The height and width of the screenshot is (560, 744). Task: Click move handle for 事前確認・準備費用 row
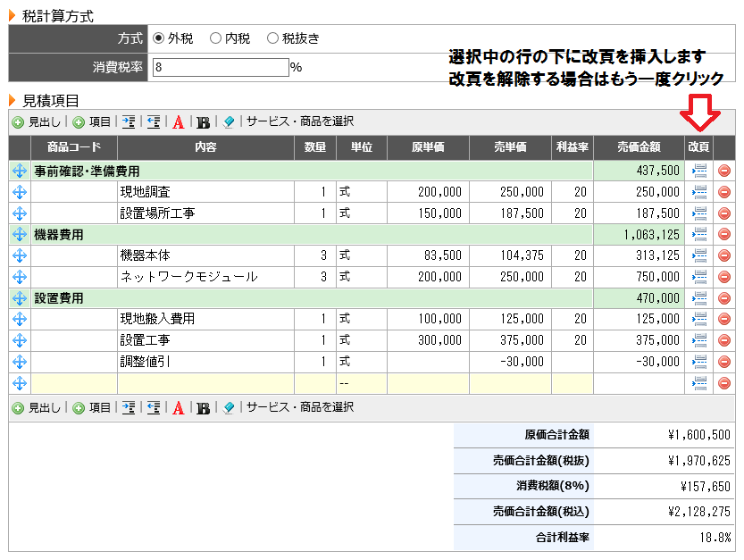(x=20, y=171)
